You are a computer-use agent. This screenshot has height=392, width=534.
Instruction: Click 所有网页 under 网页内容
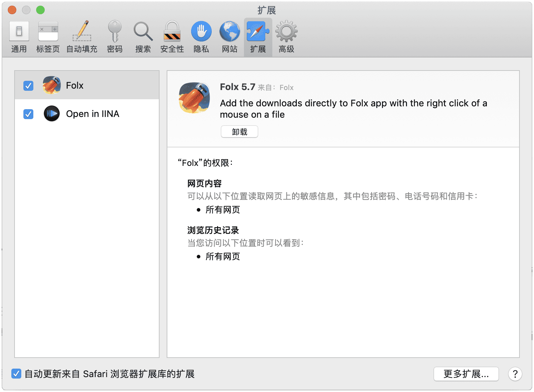point(223,209)
